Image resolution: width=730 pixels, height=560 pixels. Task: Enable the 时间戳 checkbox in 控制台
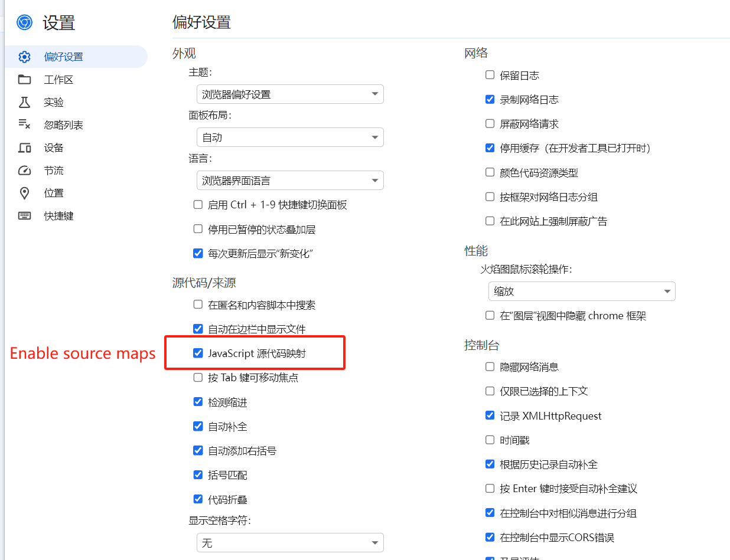490,440
